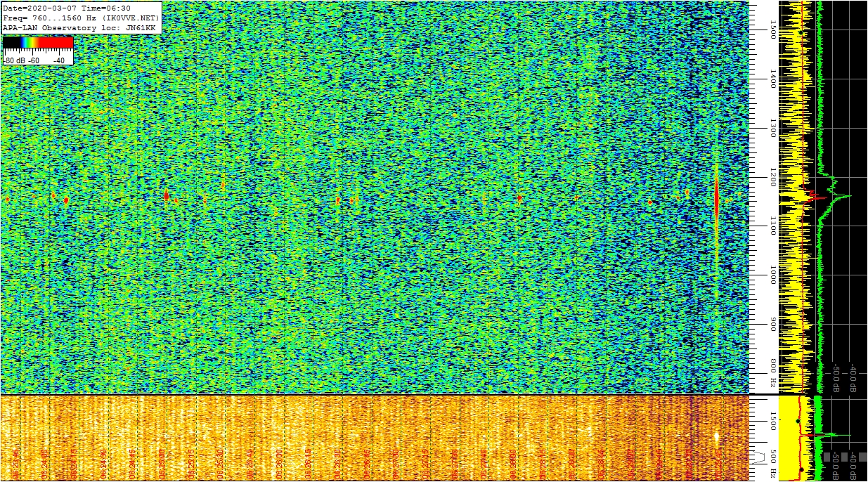Click the bright white spot in lower waterfall strip

coord(716,438)
